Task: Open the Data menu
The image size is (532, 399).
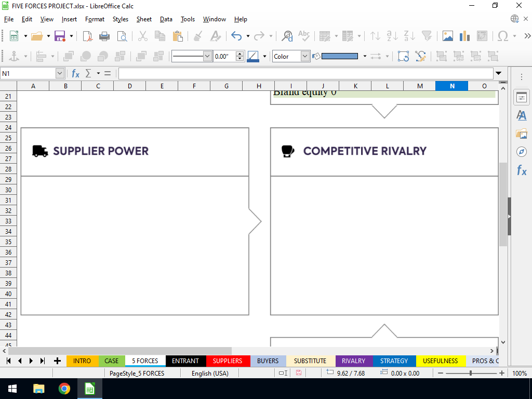Action: click(x=166, y=19)
